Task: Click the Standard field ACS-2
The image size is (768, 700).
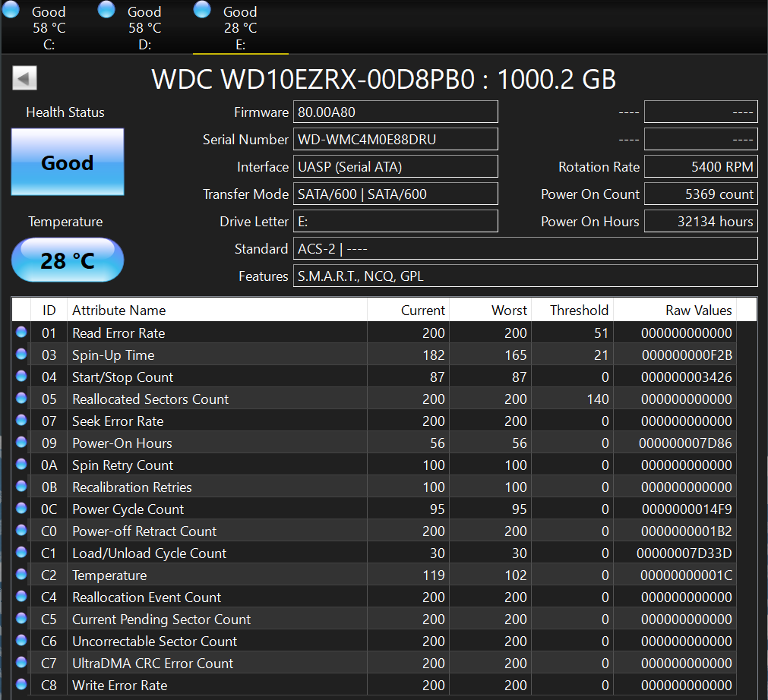Action: coord(525,249)
